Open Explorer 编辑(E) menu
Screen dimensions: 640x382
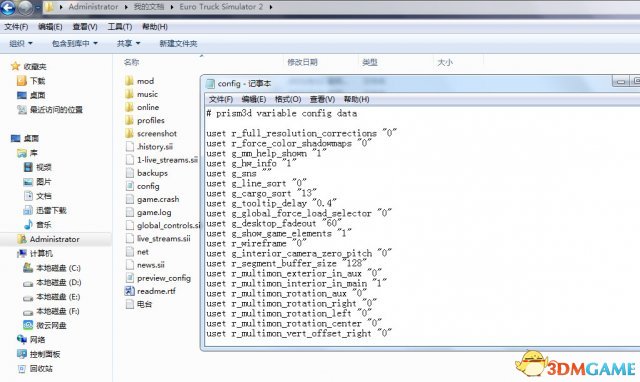point(50,27)
